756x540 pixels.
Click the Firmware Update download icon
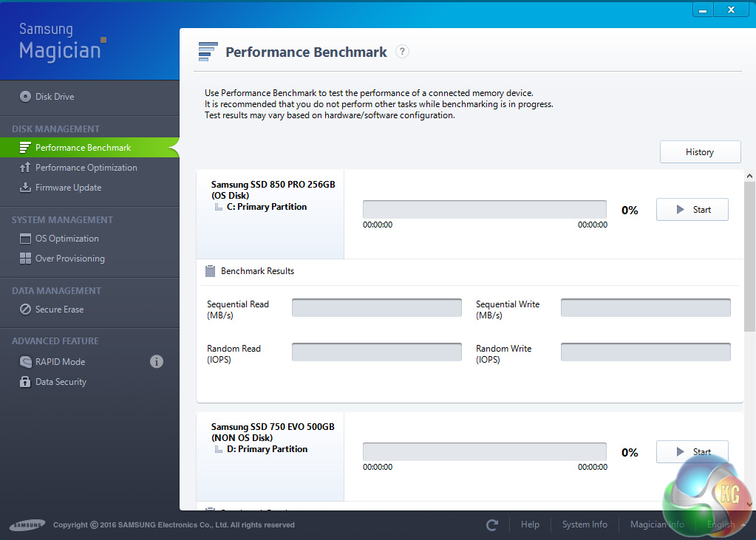(x=25, y=188)
